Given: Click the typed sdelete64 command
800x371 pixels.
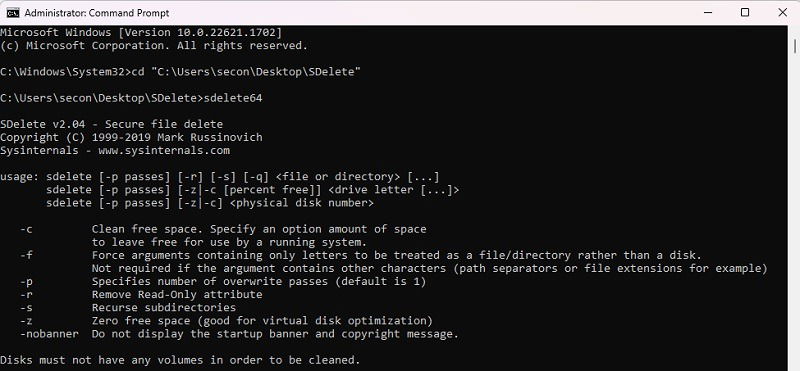Looking at the screenshot, I should [233, 98].
